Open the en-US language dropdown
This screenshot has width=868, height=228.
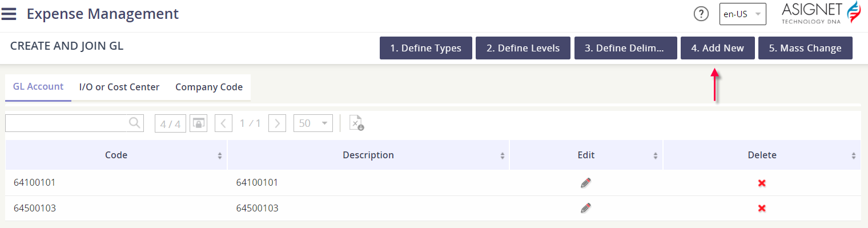[742, 14]
